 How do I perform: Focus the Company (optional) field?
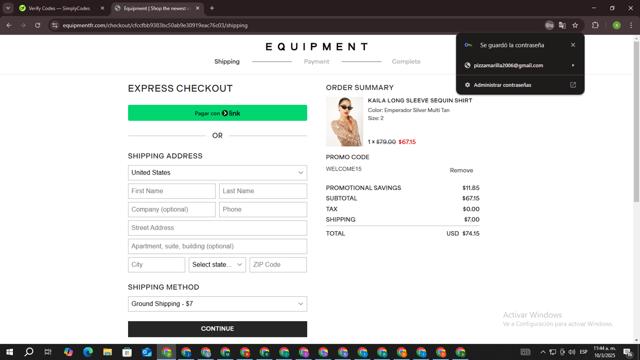tap(172, 209)
